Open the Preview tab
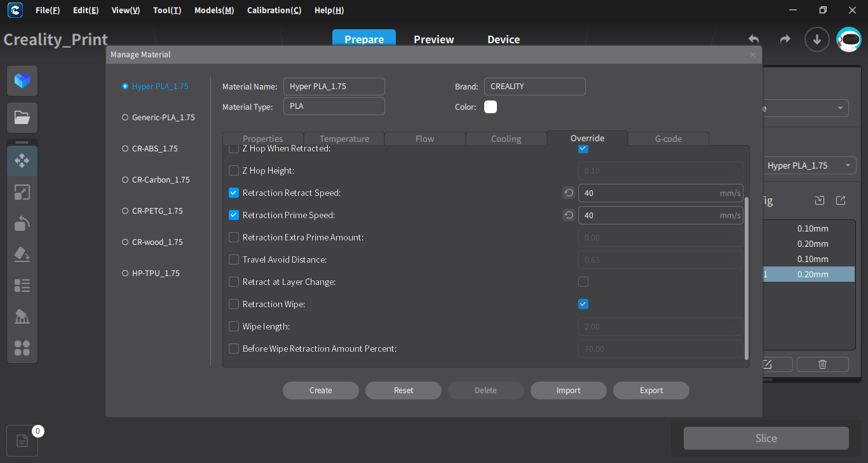 point(433,39)
